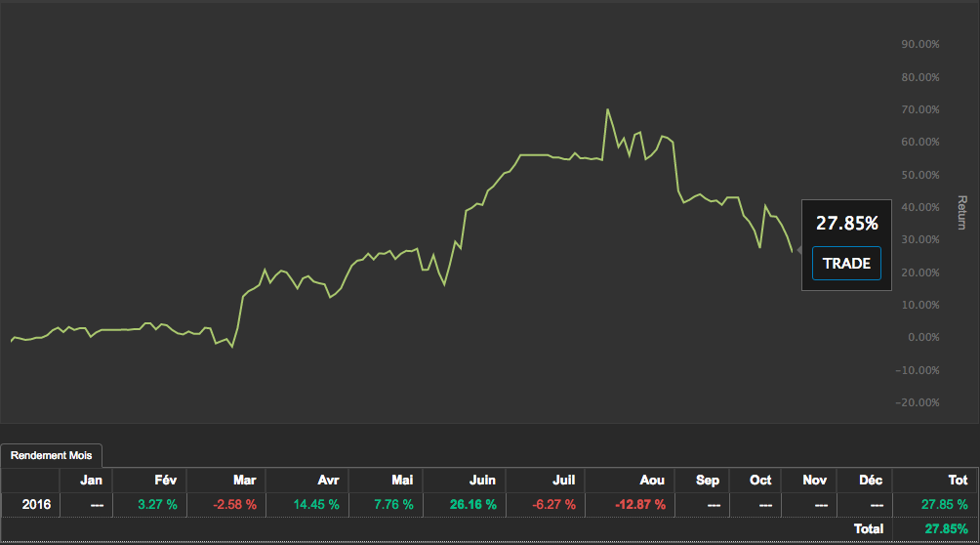Image resolution: width=980 pixels, height=545 pixels.
Task: Click the Return axis label
Action: [961, 213]
